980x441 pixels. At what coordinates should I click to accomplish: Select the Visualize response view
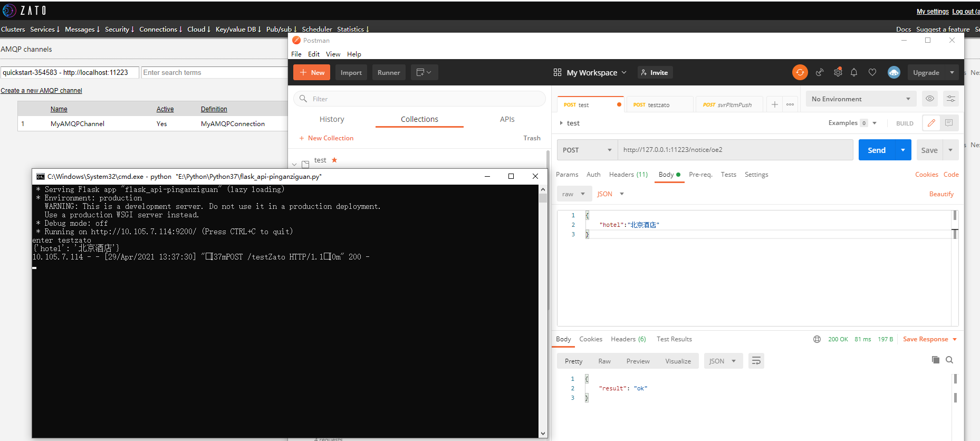click(678, 361)
